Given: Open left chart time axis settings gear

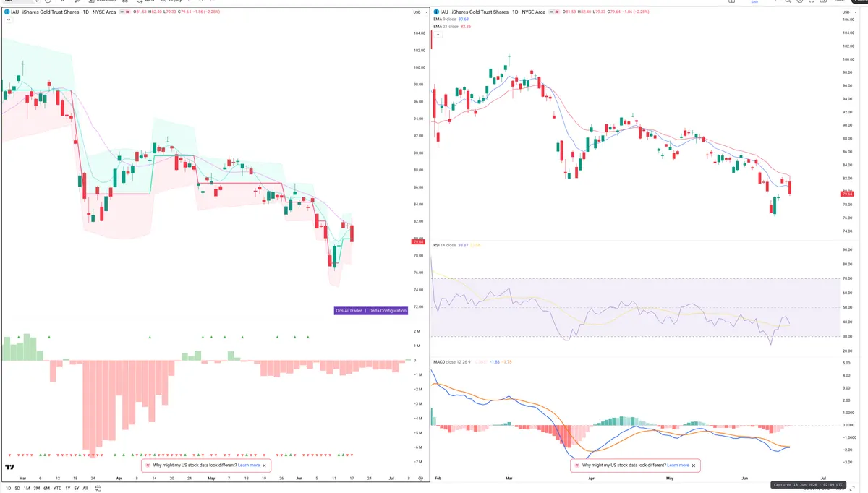Looking at the screenshot, I should 420,478.
